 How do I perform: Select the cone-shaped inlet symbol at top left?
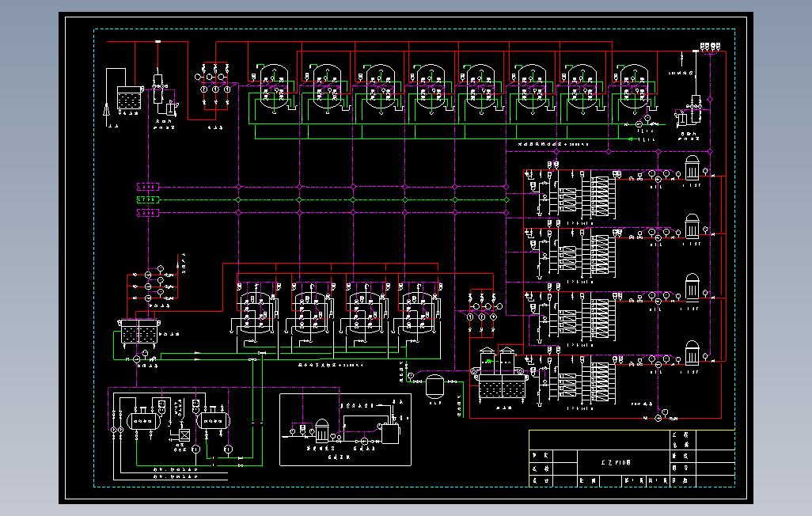[107, 111]
